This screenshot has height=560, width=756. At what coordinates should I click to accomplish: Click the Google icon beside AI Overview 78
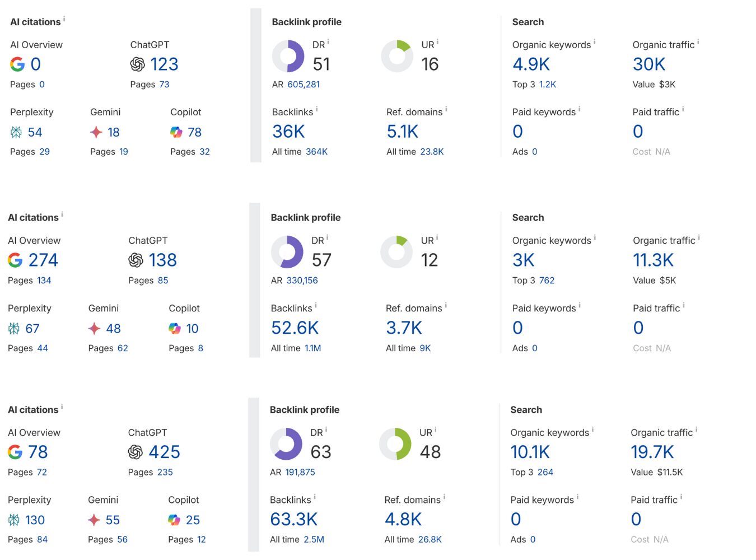(x=15, y=452)
